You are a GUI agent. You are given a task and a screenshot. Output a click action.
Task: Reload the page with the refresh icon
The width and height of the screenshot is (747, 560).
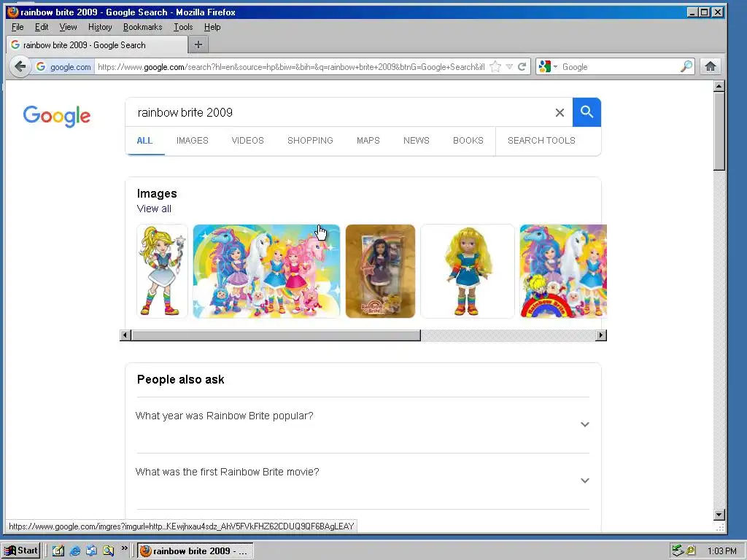pos(522,66)
